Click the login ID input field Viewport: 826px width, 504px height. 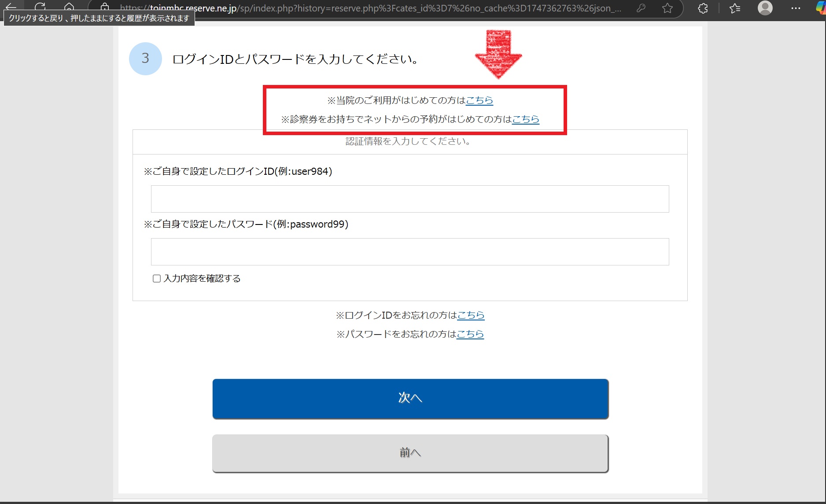[409, 199]
